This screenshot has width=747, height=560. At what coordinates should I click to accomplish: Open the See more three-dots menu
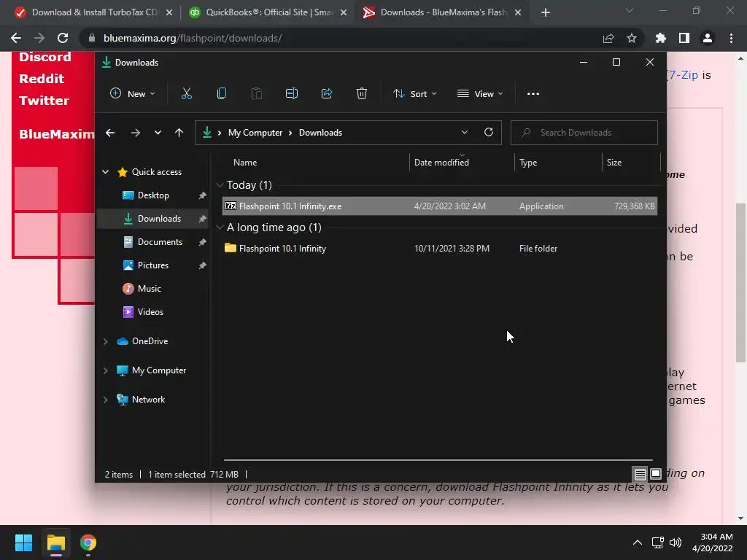pyautogui.click(x=533, y=94)
